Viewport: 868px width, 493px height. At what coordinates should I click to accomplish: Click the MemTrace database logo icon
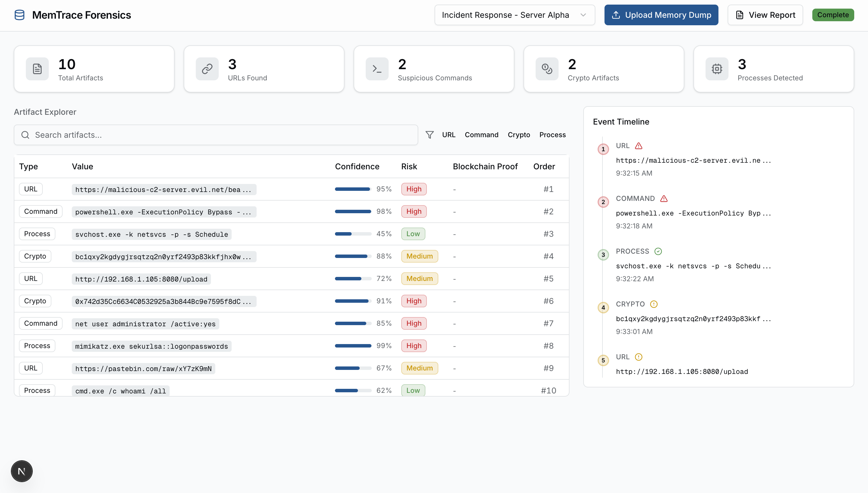coord(20,15)
